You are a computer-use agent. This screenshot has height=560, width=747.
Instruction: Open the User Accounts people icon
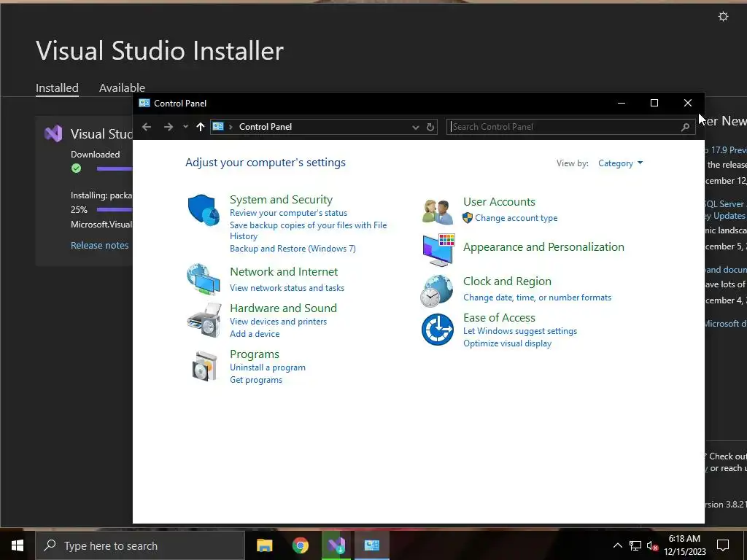(438, 212)
